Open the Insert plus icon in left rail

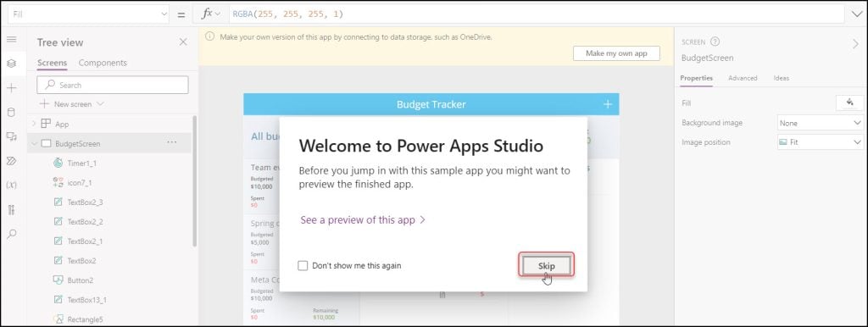(x=12, y=88)
